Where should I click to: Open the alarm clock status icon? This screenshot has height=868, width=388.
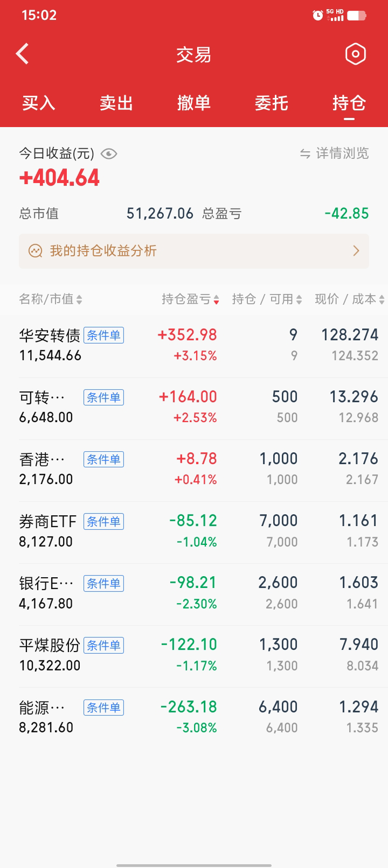(317, 16)
